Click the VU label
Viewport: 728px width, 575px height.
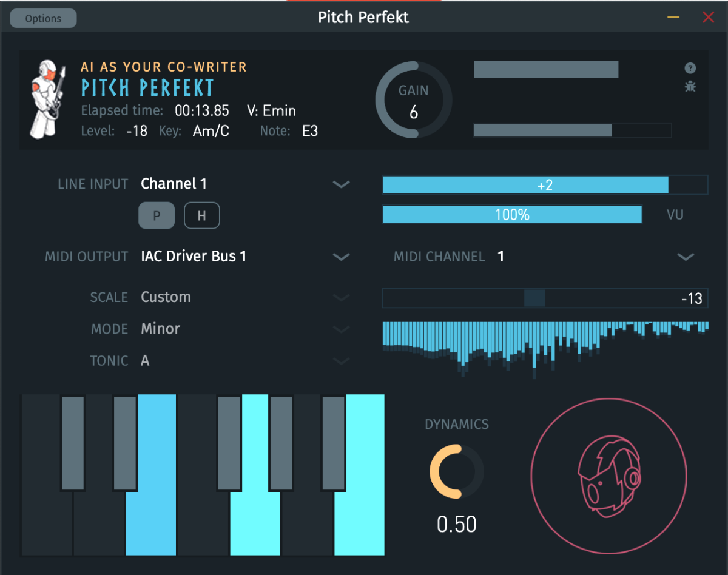click(x=675, y=215)
